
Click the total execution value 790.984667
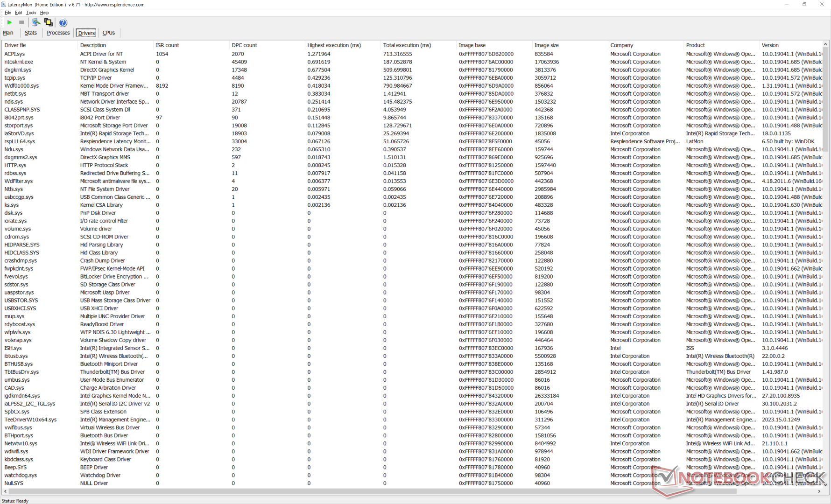point(398,86)
